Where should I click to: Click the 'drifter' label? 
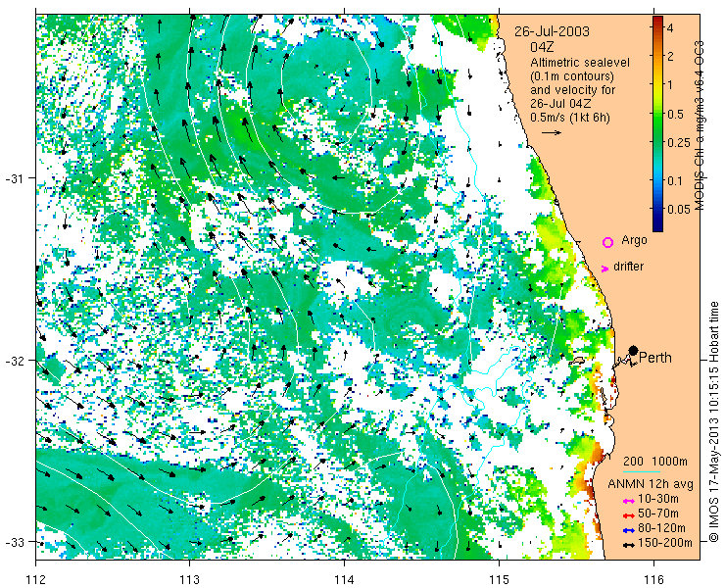click(628, 267)
